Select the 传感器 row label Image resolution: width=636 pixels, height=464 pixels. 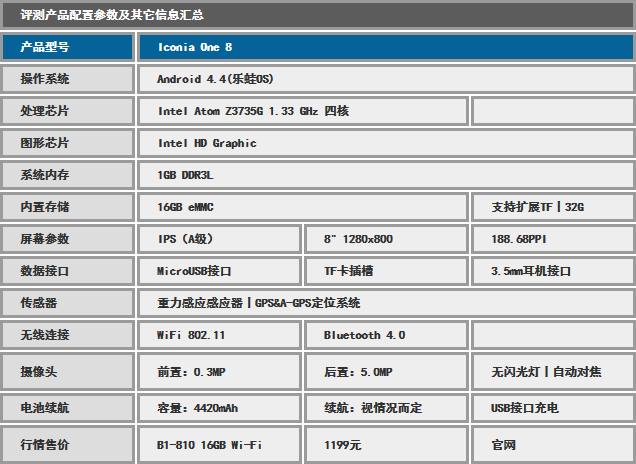[67, 303]
